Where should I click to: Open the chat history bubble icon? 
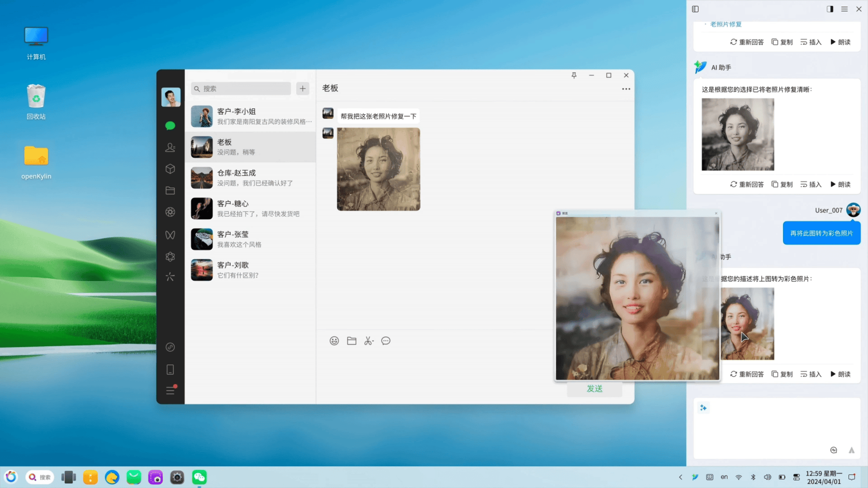pos(386,341)
